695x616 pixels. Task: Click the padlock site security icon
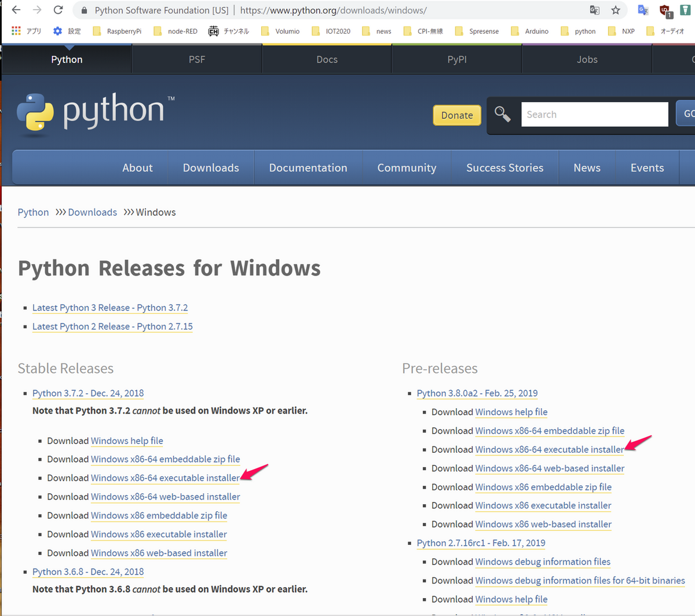[85, 10]
